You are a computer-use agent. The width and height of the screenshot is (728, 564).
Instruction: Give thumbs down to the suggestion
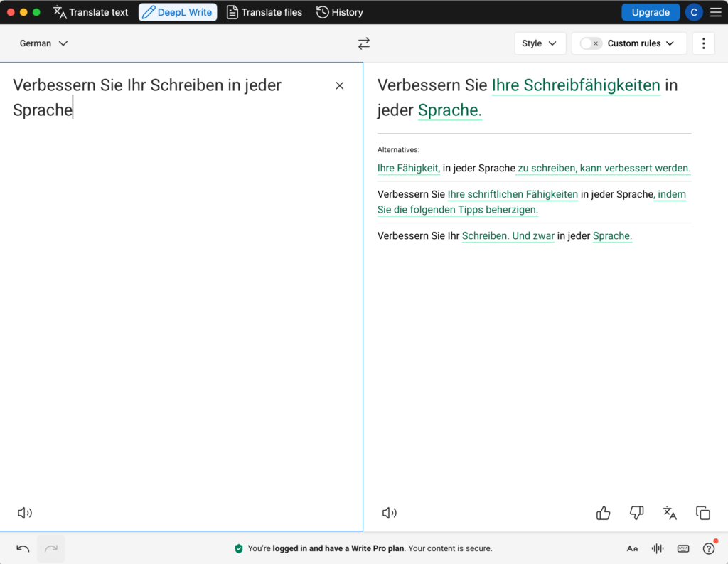[637, 513]
